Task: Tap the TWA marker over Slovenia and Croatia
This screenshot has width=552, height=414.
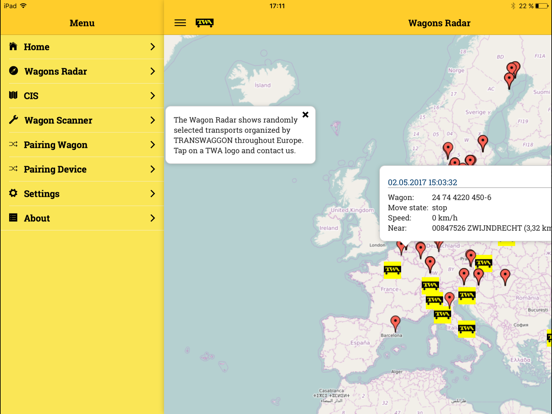Action: pos(467,295)
